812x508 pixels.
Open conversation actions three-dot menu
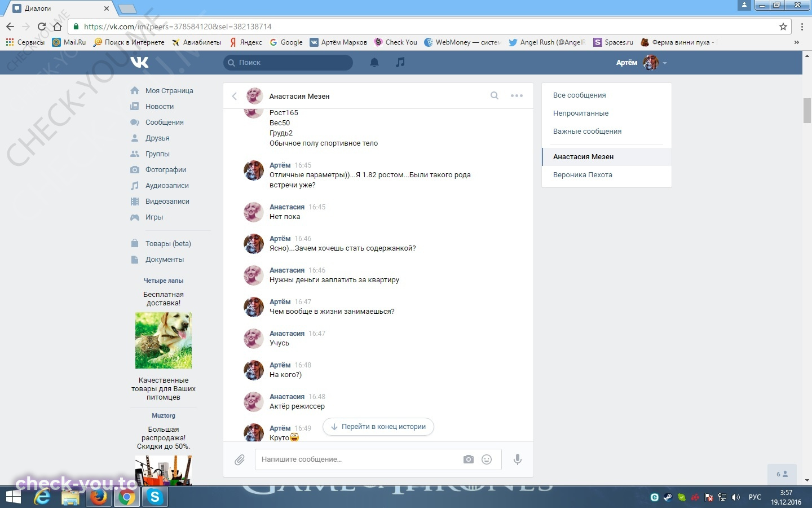517,96
